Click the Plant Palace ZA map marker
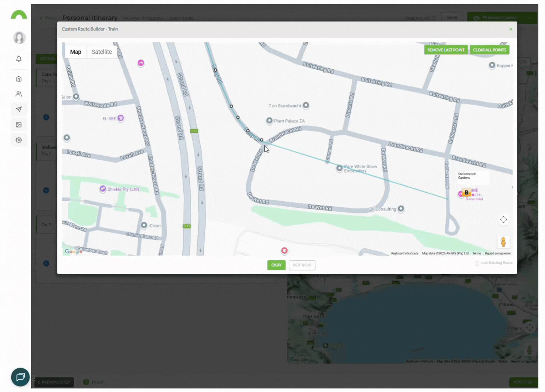This screenshot has height=392, width=545. coord(269,121)
